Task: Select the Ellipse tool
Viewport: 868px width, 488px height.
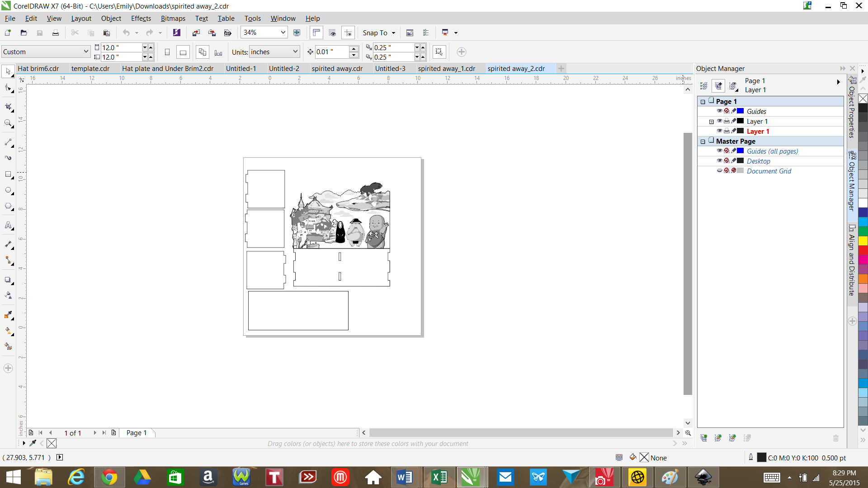Action: pyautogui.click(x=8, y=190)
